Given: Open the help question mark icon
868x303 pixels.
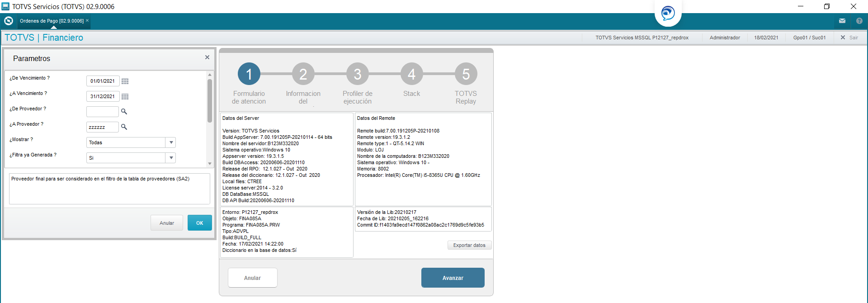Looking at the screenshot, I should pos(859,21).
